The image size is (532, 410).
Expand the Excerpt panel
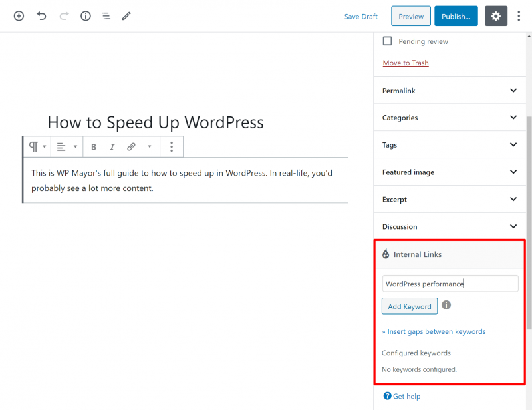tap(450, 199)
